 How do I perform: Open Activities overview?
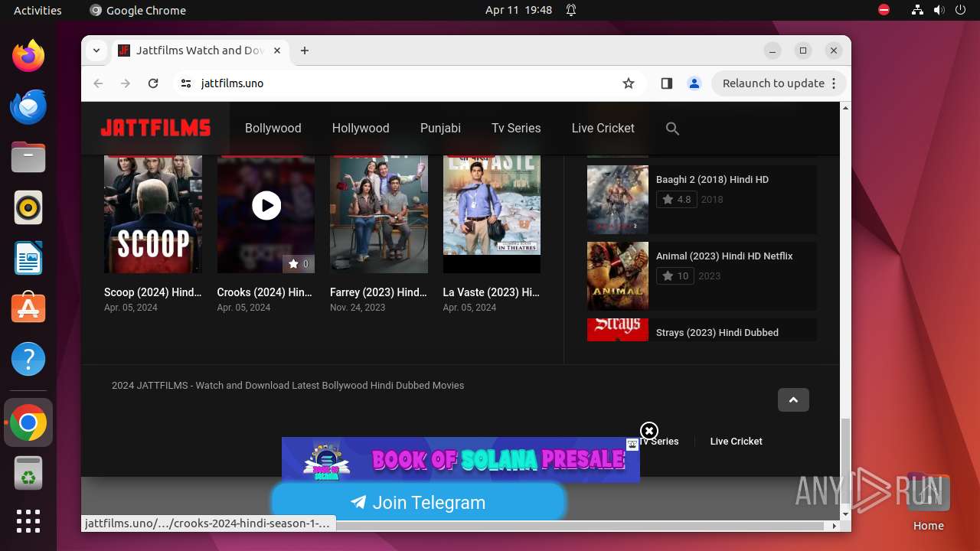[38, 10]
